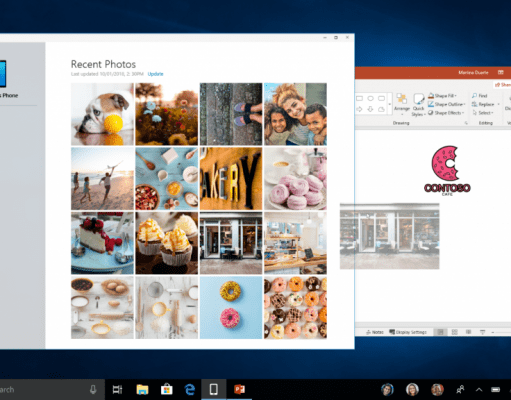Click Find in the Editing group
Image resolution: width=511 pixels, height=400 pixels.
pyautogui.click(x=480, y=96)
